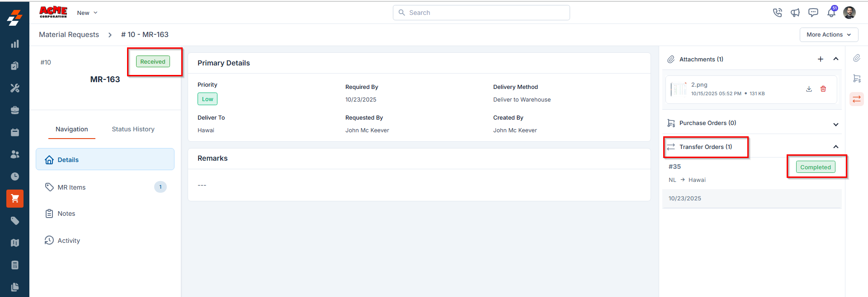Click the Transfer Orders (1) heading

[706, 147]
